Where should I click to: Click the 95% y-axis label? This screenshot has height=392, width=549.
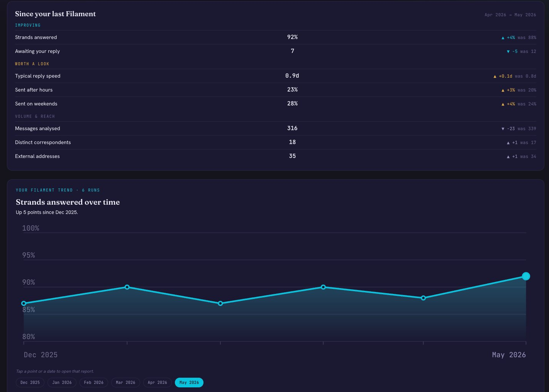coord(29,255)
